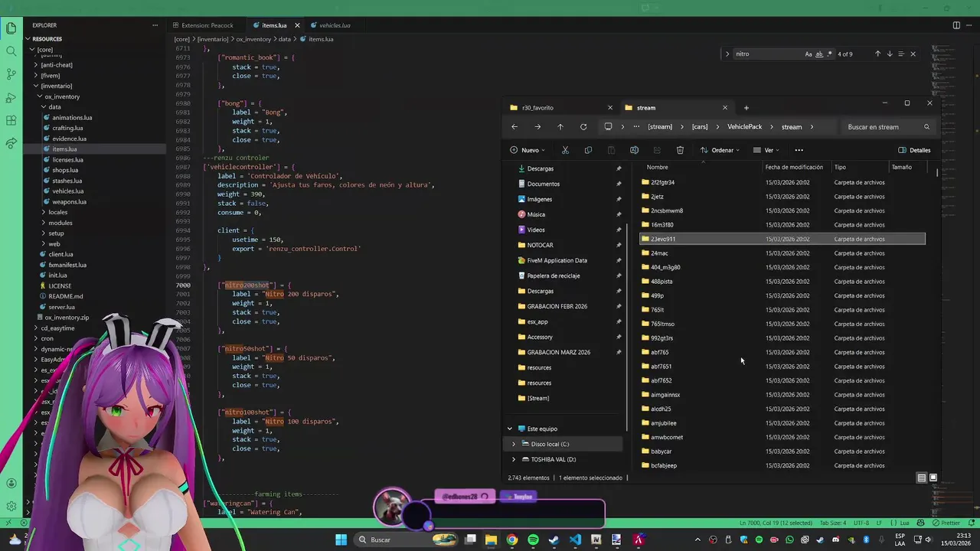This screenshot has width=980, height=551.
Task: Click the nitro find input field
Action: pos(768,54)
